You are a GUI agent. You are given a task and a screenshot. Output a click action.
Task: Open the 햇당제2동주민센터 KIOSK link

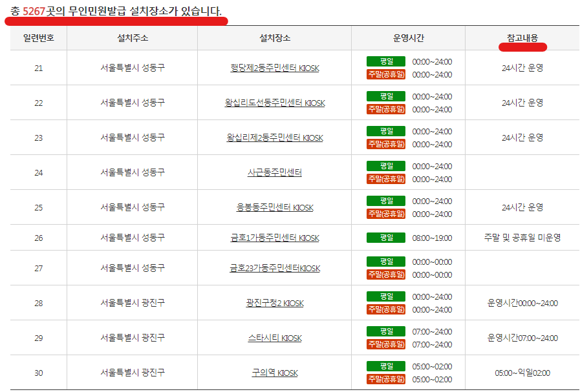point(274,66)
